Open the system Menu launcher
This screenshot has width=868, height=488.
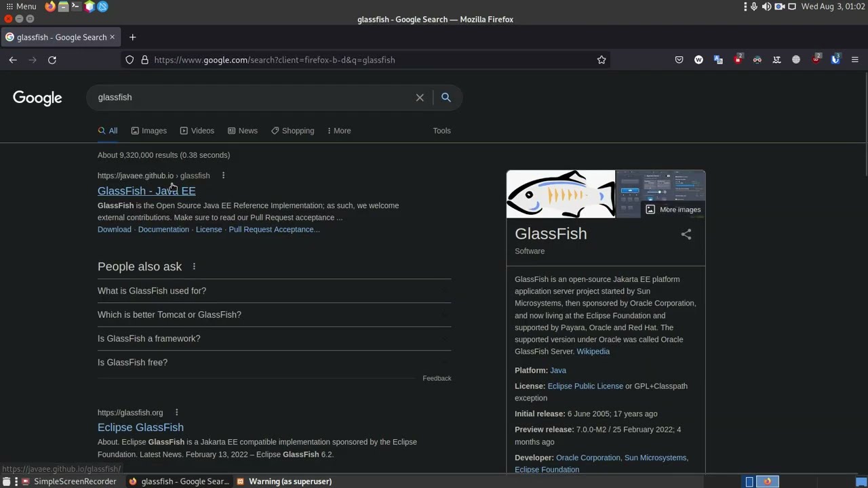21,6
